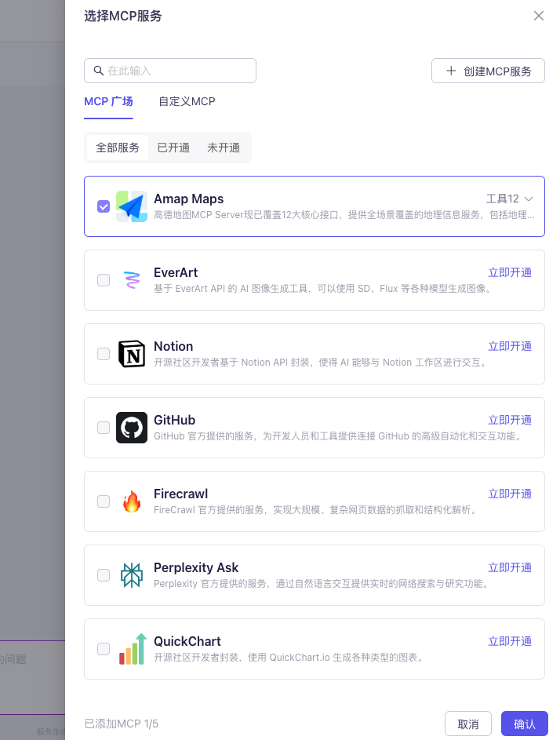Tick the Firecrawl service checkbox

[x=104, y=501]
